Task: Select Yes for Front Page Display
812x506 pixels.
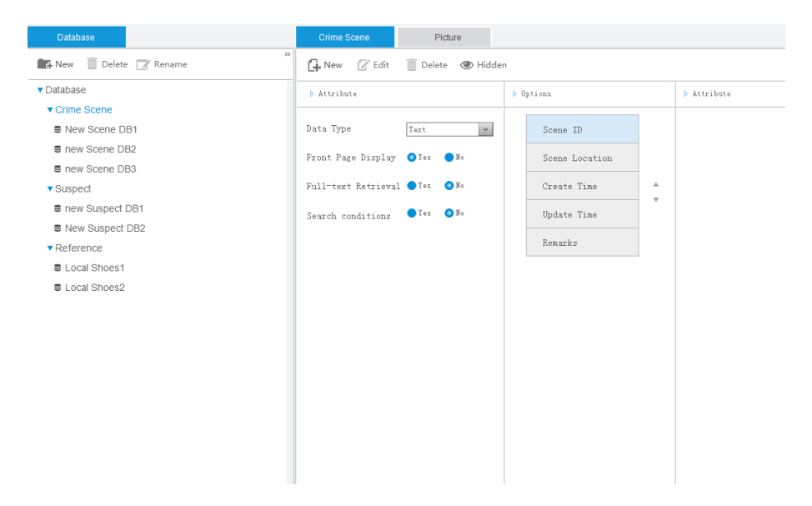Action: pos(411,157)
